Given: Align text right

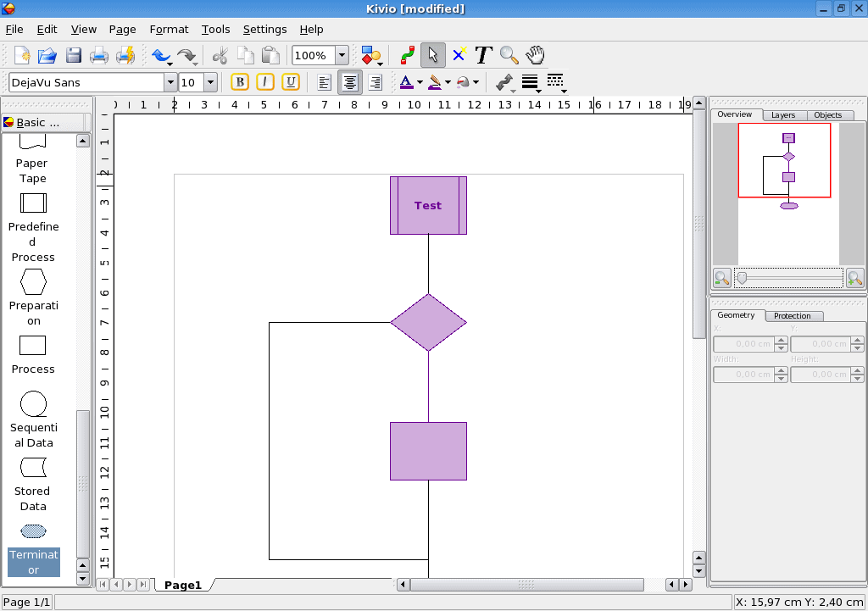Looking at the screenshot, I should [376, 82].
